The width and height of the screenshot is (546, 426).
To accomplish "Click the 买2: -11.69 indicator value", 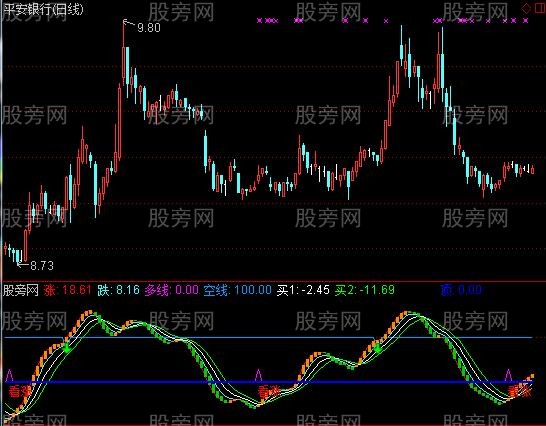I will pos(365,290).
